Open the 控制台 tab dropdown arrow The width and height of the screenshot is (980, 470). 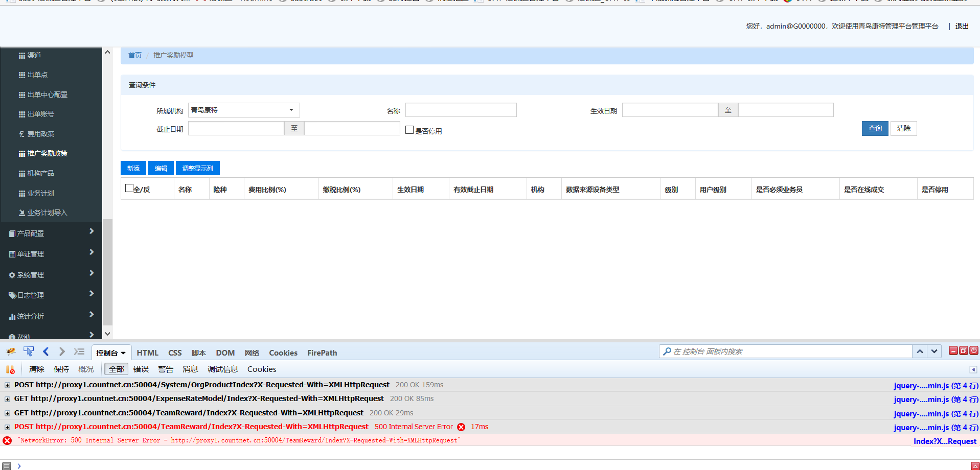pos(123,353)
